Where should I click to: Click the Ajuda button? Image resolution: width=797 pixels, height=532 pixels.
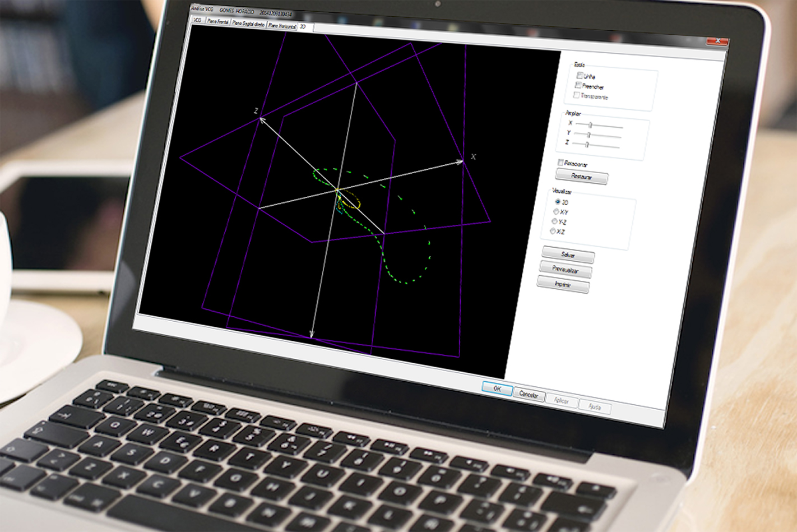point(595,407)
